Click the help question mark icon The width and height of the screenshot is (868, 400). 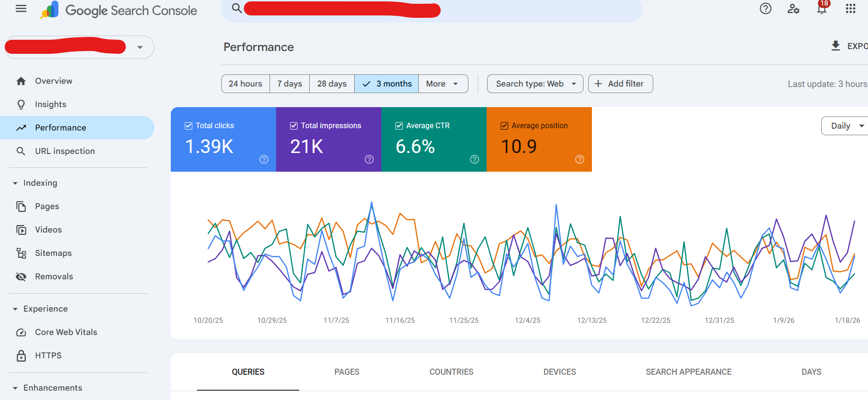coord(766,9)
